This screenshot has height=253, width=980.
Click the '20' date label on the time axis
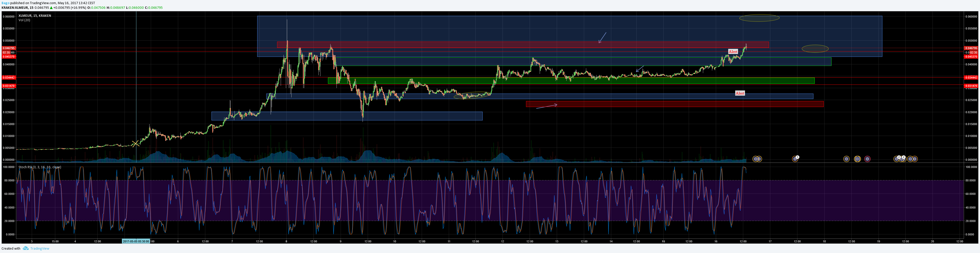pos(932,241)
